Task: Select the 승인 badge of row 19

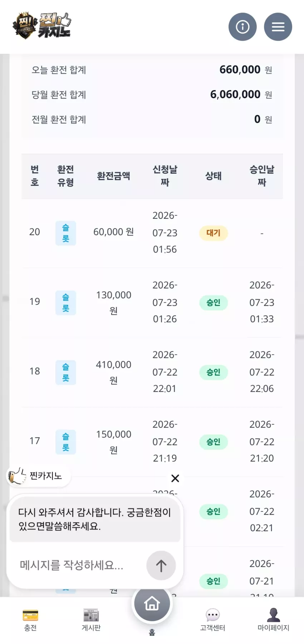Action: [214, 303]
